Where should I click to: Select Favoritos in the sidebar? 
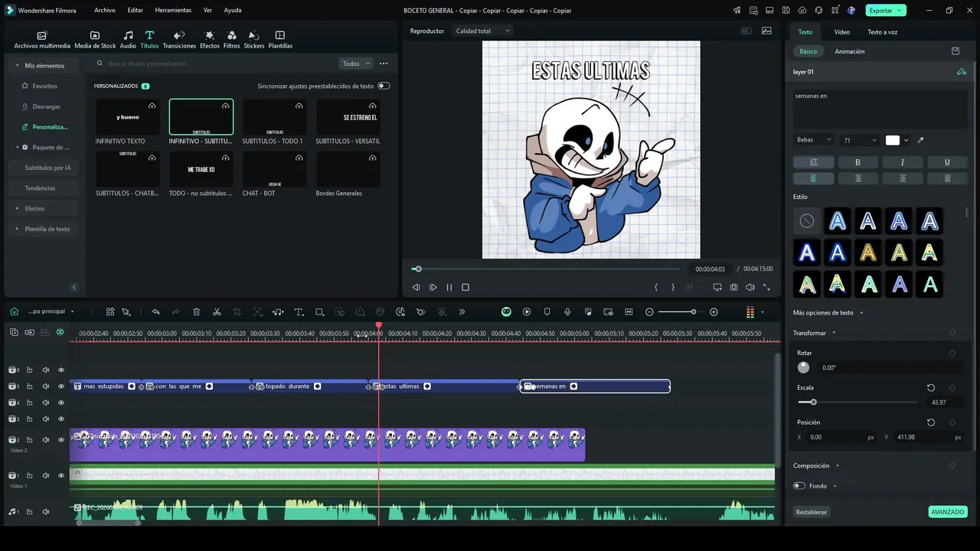pos(44,86)
